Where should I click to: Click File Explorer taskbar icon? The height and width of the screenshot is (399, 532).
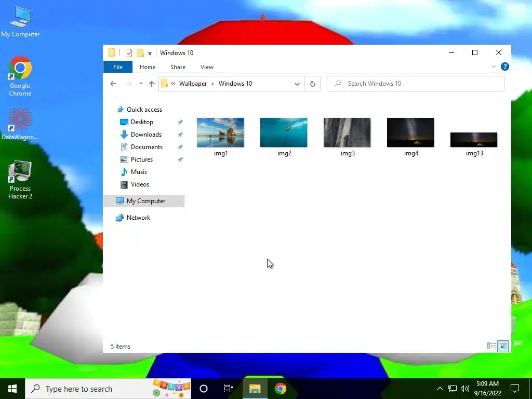coord(255,389)
